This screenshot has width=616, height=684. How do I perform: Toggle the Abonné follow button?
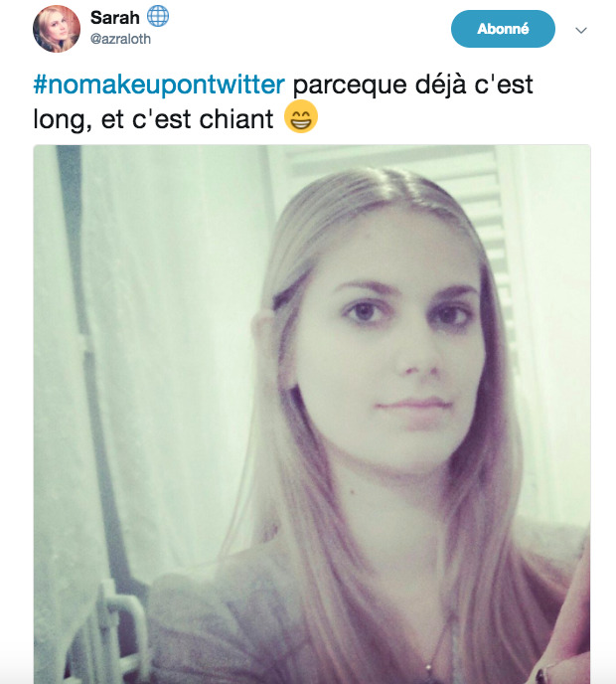click(503, 29)
